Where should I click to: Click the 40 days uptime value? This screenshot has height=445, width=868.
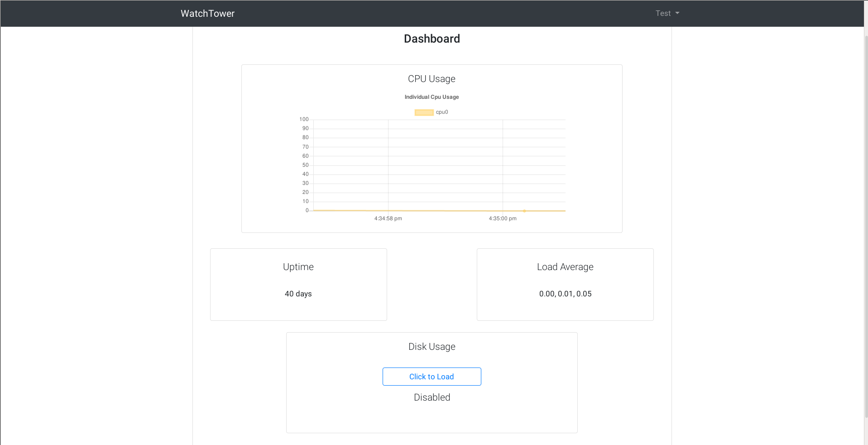298,294
